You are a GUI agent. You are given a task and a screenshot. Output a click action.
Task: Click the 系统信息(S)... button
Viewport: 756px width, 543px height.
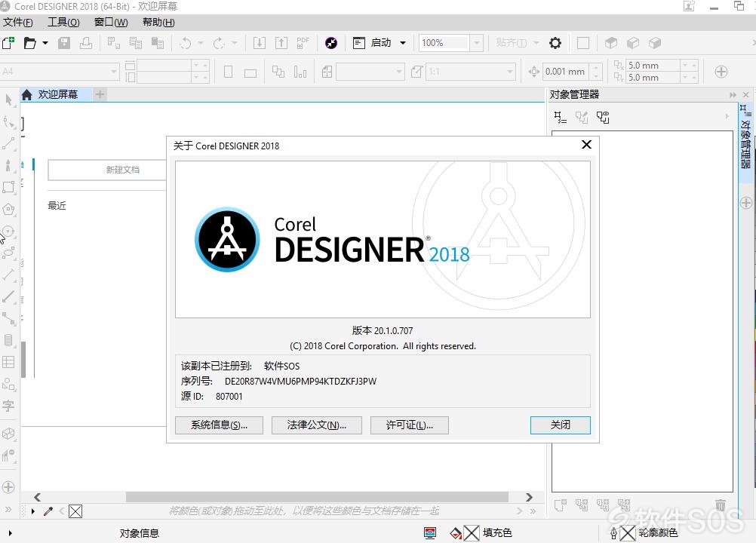(219, 425)
